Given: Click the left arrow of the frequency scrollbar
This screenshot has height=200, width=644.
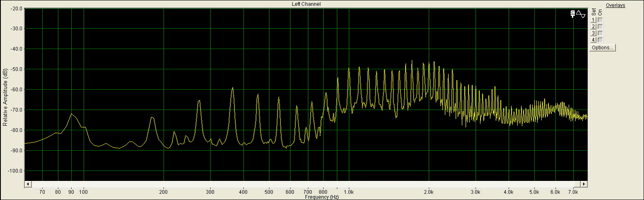Looking at the screenshot, I should (x=28, y=184).
